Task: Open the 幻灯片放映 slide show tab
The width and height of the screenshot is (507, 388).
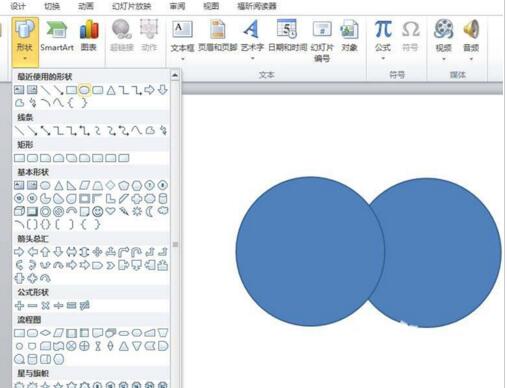Action: (x=131, y=6)
